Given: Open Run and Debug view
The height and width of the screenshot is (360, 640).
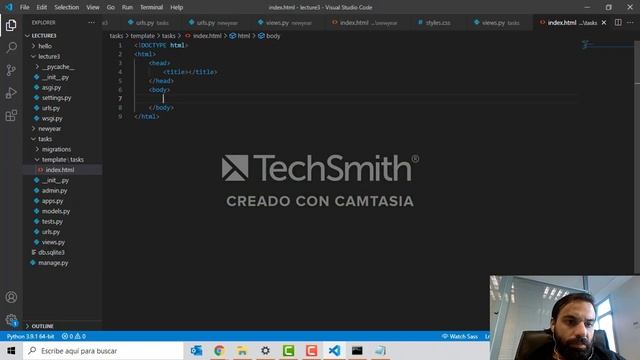Looking at the screenshot, I should pos(11,93).
